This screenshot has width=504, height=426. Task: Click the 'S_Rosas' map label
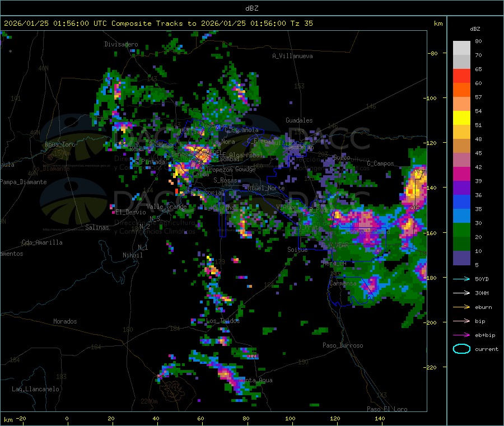coord(225,180)
